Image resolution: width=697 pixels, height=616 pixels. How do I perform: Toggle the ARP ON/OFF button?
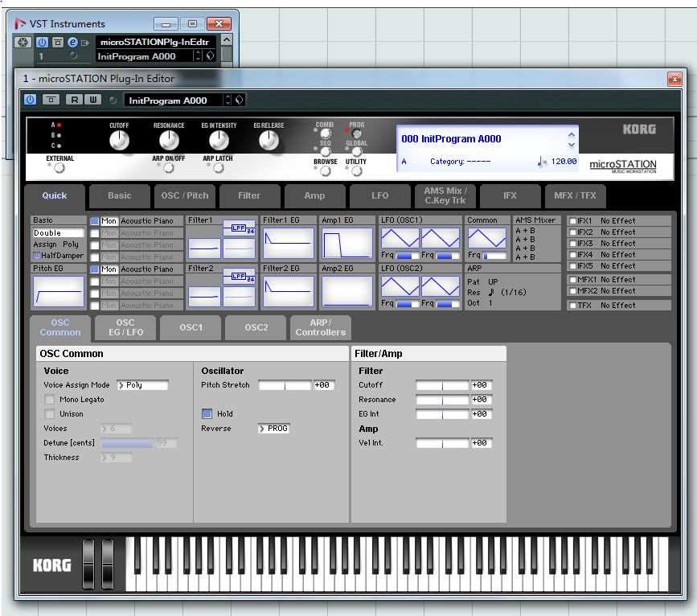(169, 168)
